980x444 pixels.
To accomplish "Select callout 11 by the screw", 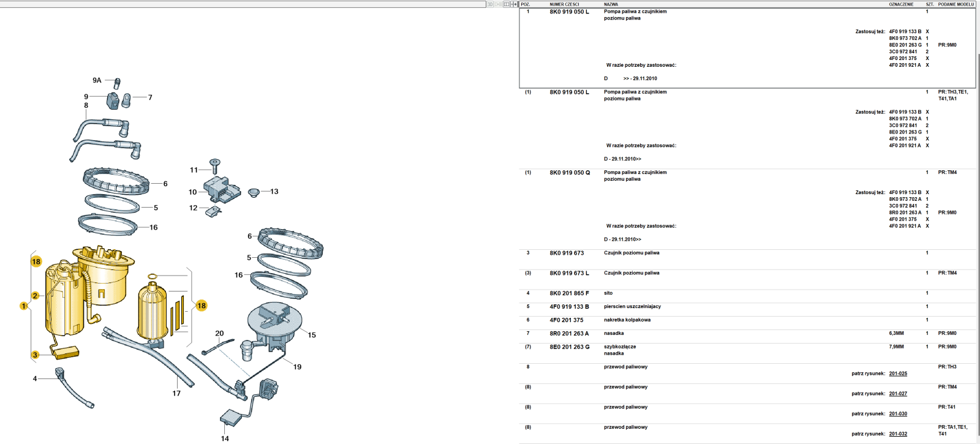I will 194,170.
